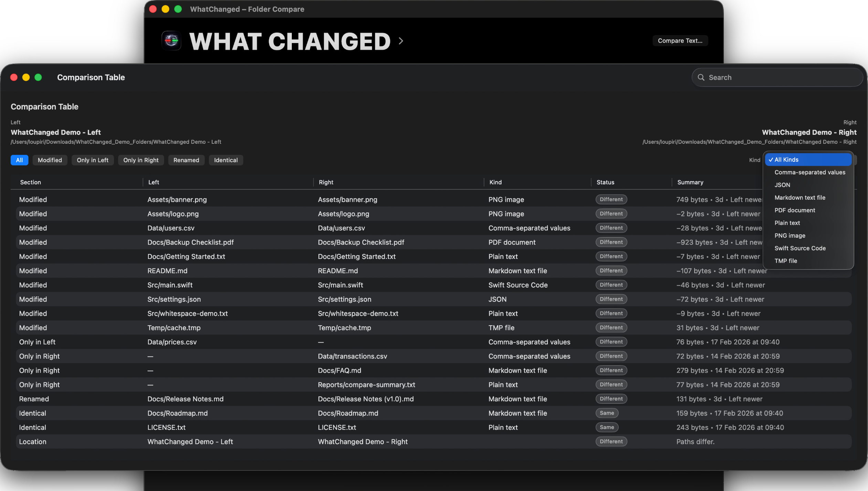This screenshot has width=868, height=491.
Task: Select the Src/settings.json right cell
Action: [x=345, y=299]
